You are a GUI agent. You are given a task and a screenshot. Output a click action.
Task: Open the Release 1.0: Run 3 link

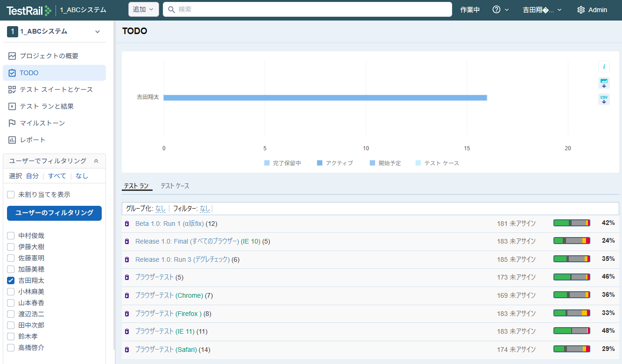tap(182, 259)
